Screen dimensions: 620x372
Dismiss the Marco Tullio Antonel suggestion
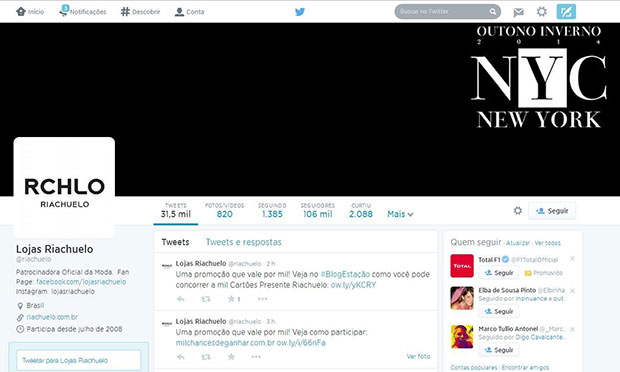[x=572, y=329]
